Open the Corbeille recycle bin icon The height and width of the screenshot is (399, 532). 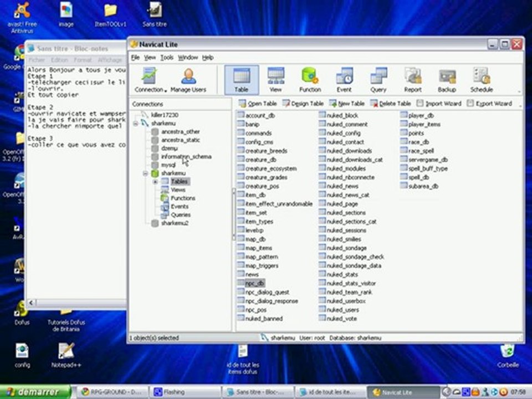click(x=508, y=355)
